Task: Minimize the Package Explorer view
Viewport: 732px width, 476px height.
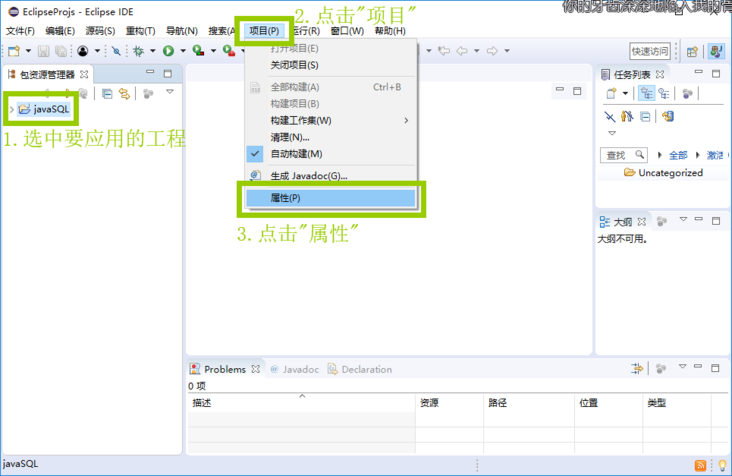Action: 150,72
